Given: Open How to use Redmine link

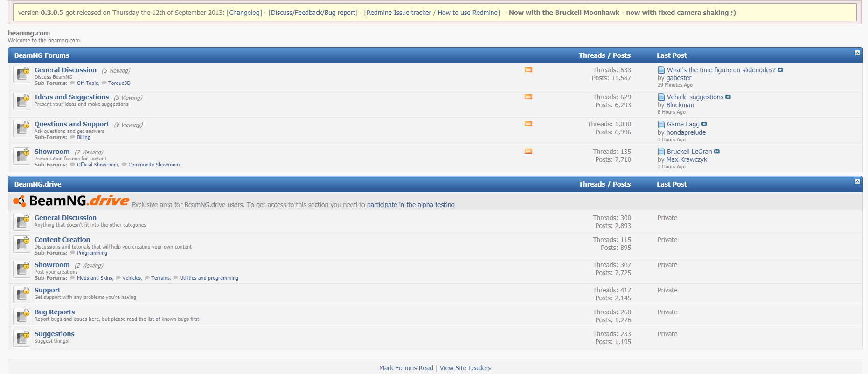Looking at the screenshot, I should pyautogui.click(x=468, y=13).
